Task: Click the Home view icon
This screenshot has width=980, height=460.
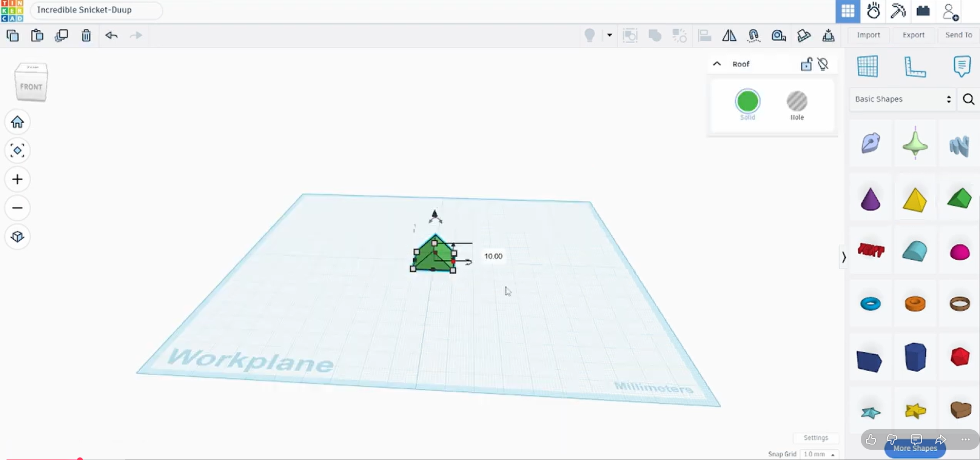Action: [x=17, y=122]
